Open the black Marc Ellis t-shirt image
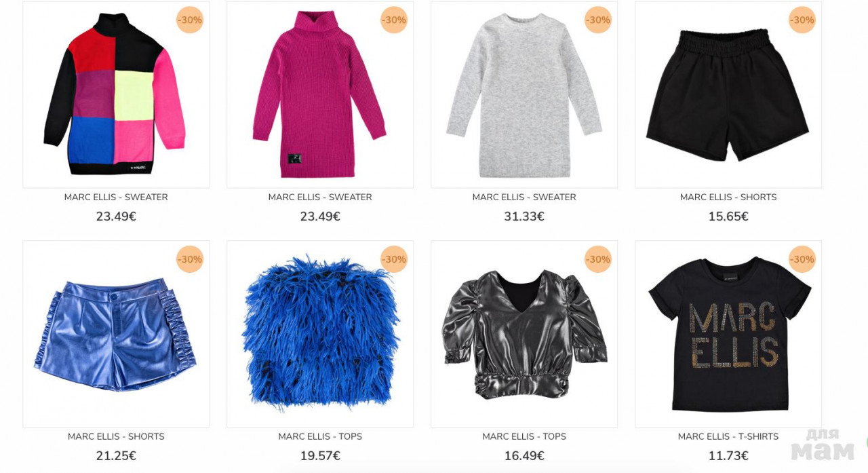The height and width of the screenshot is (473, 868). pyautogui.click(x=728, y=334)
